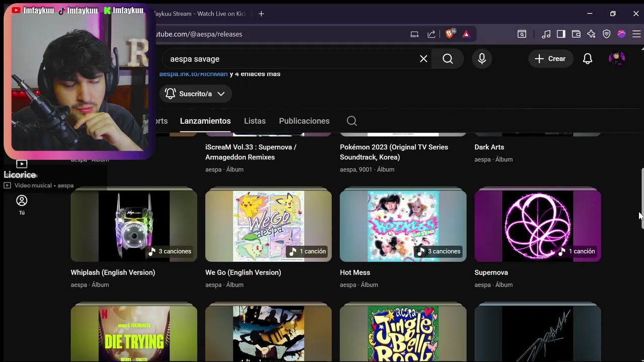Open the Brave VPN shield icon
644x362 pixels.
pyautogui.click(x=607, y=34)
